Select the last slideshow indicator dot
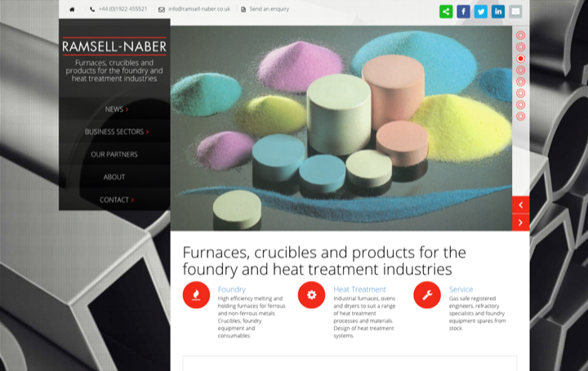Viewport: 588px width, 371px height. click(x=520, y=116)
